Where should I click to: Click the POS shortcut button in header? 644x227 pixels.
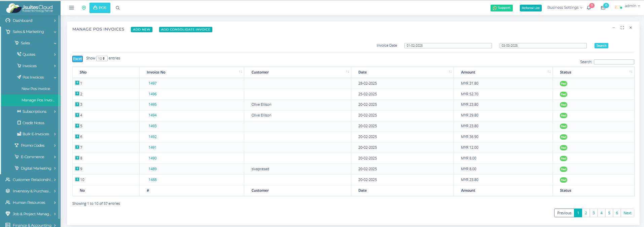coord(100,8)
